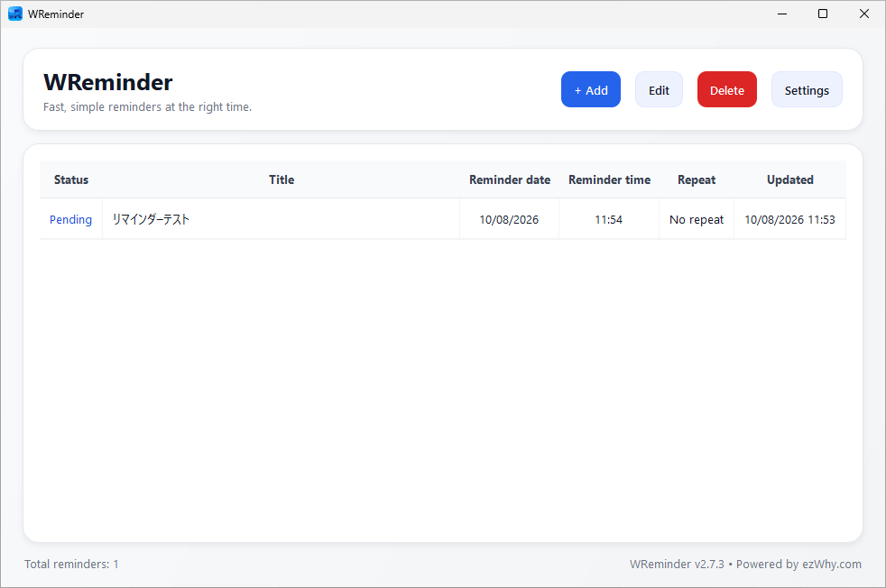Click the 10/08/2026 reminder date cell
This screenshot has width=886, height=588.
pos(509,219)
